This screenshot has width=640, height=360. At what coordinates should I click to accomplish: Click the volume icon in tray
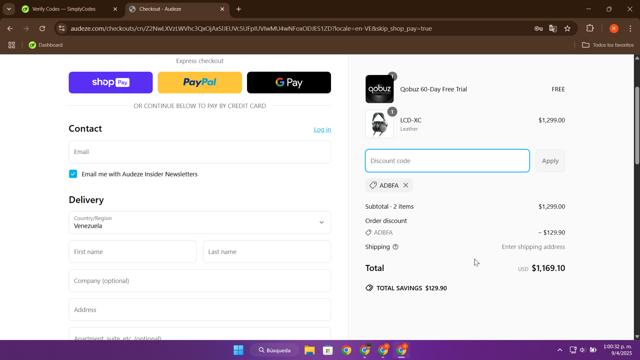583,350
